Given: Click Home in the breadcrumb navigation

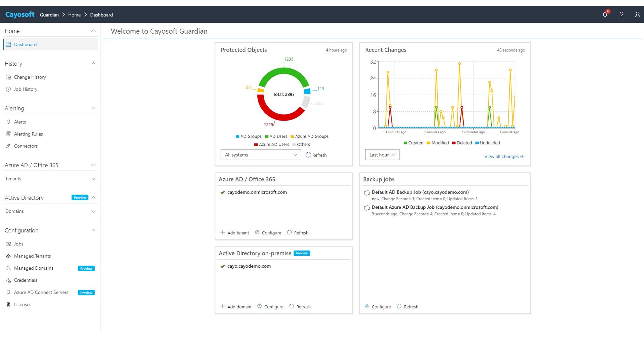Looking at the screenshot, I should 74,14.
